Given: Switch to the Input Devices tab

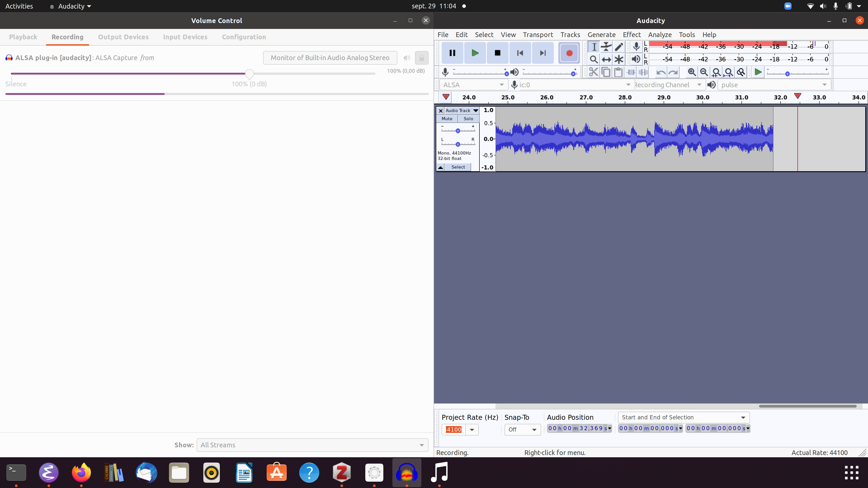Looking at the screenshot, I should pyautogui.click(x=185, y=37).
